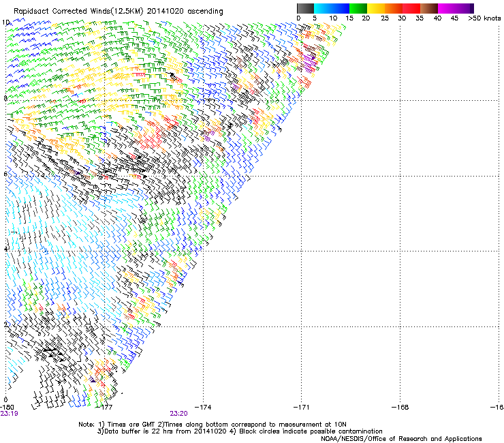The height and width of the screenshot is (443, 504).
Task: Click the latitude axis label 6
Action: point(5,174)
